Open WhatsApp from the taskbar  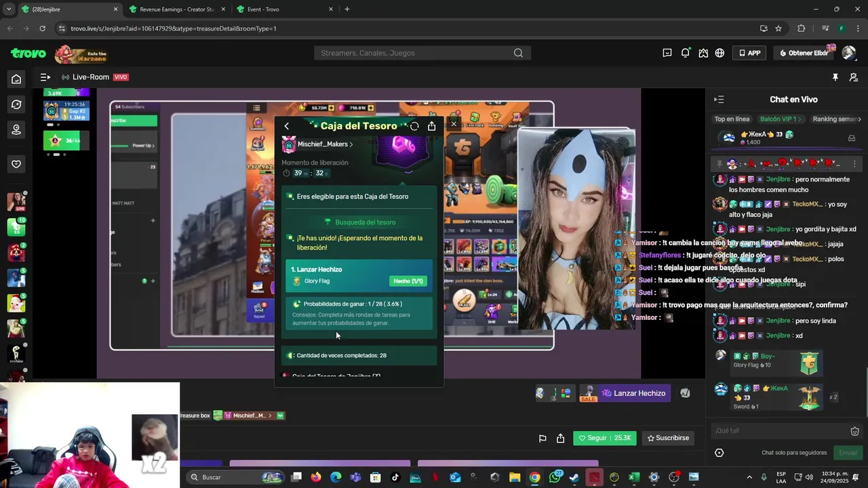point(555,477)
